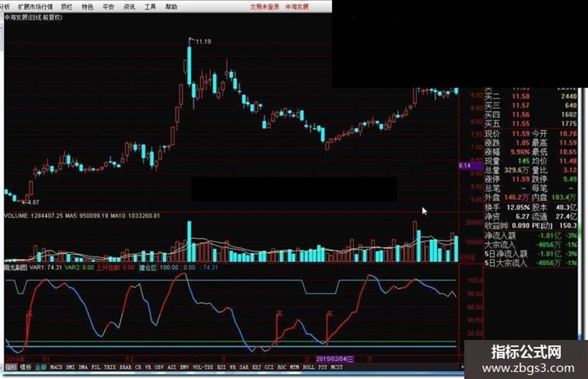Click the tallest volume bar under the 11.19 peak
588x379 pixels.
(189, 241)
